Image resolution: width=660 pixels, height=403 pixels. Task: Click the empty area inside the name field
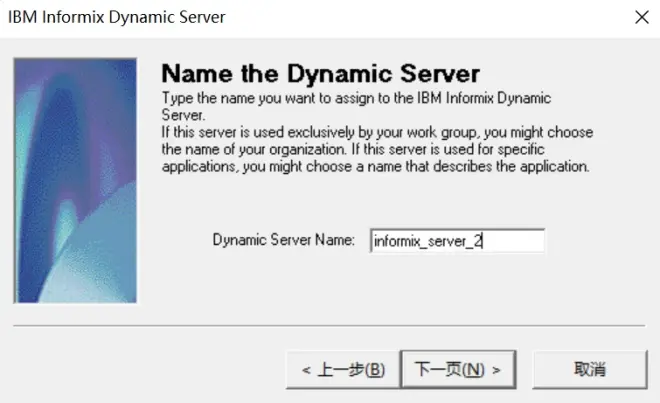514,241
